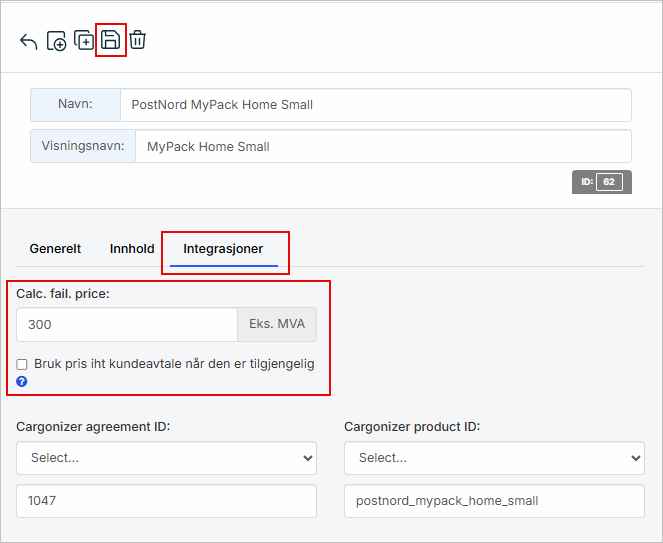Duplicate the item using copy icon
Viewport: 663px width, 543px height.
[84, 40]
